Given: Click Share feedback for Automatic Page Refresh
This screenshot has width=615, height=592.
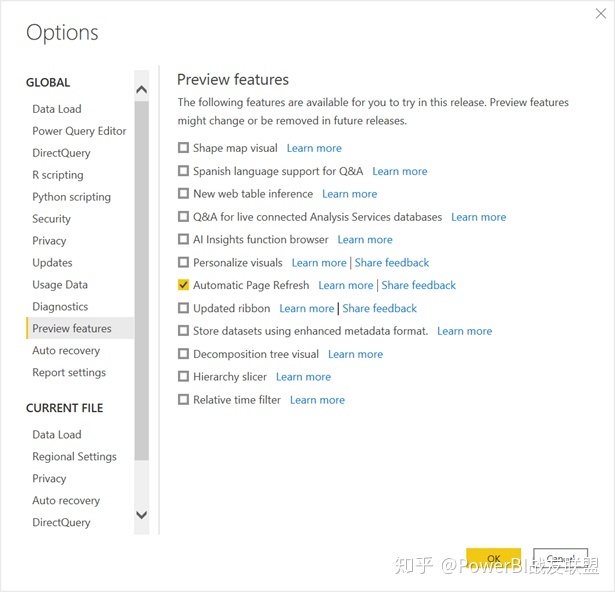Looking at the screenshot, I should pyautogui.click(x=418, y=285).
